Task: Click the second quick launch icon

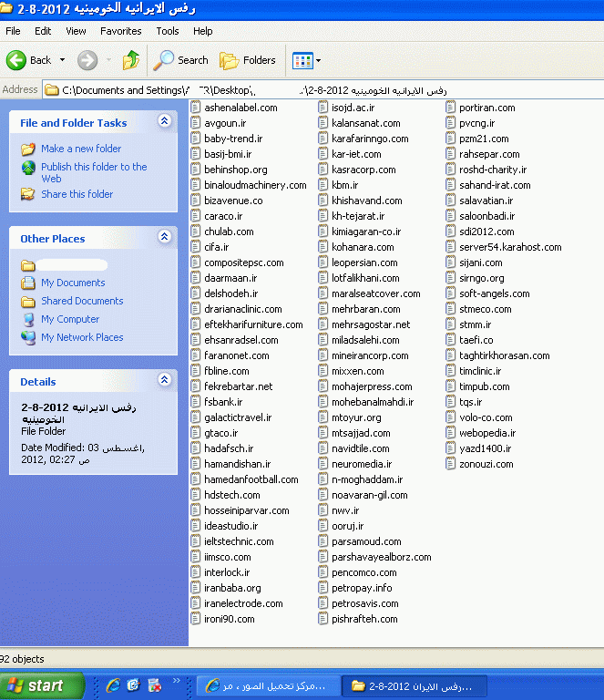Action: 133,685
